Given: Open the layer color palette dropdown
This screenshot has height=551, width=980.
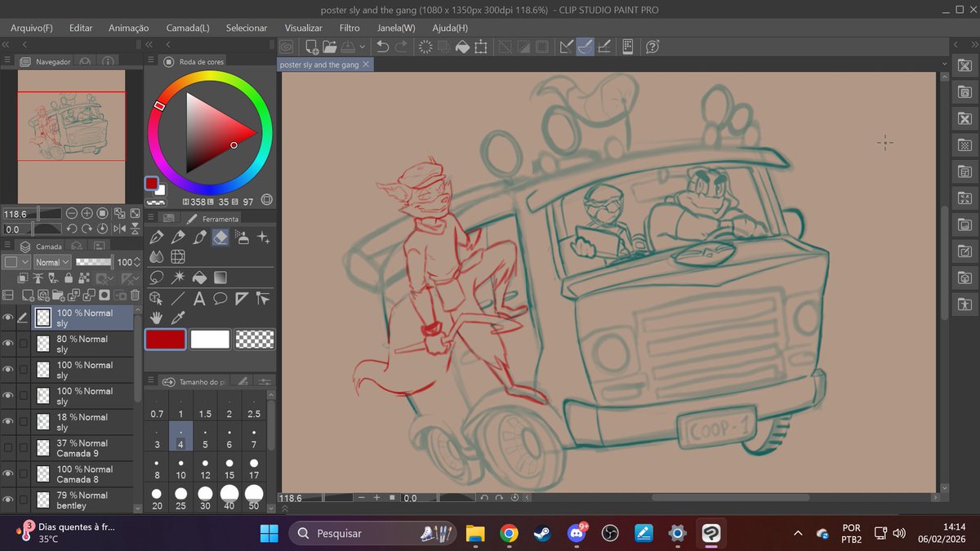Looking at the screenshot, I should click(16, 262).
